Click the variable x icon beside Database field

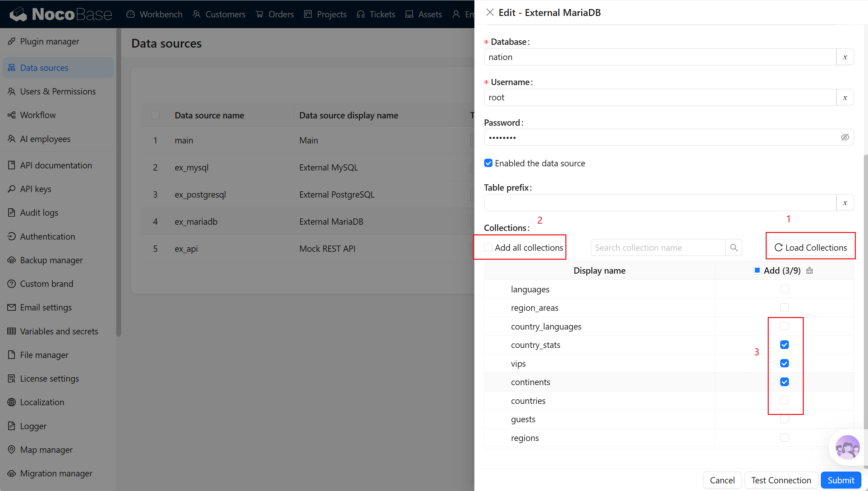845,57
